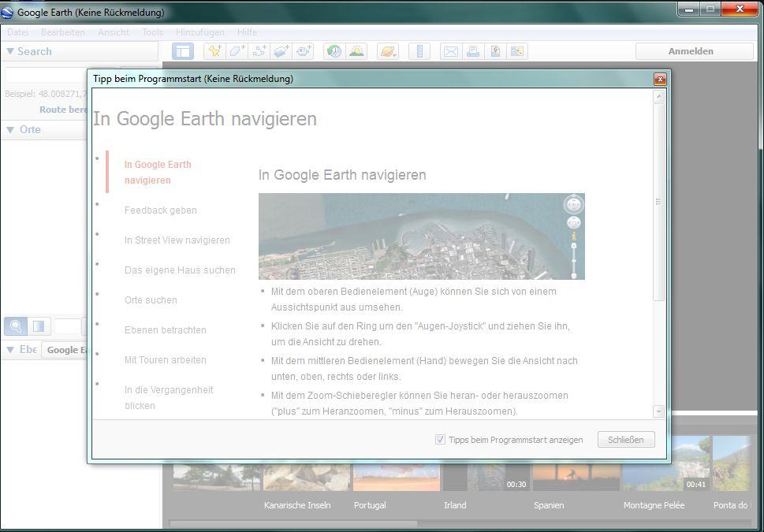Click the search input field

tap(47, 76)
